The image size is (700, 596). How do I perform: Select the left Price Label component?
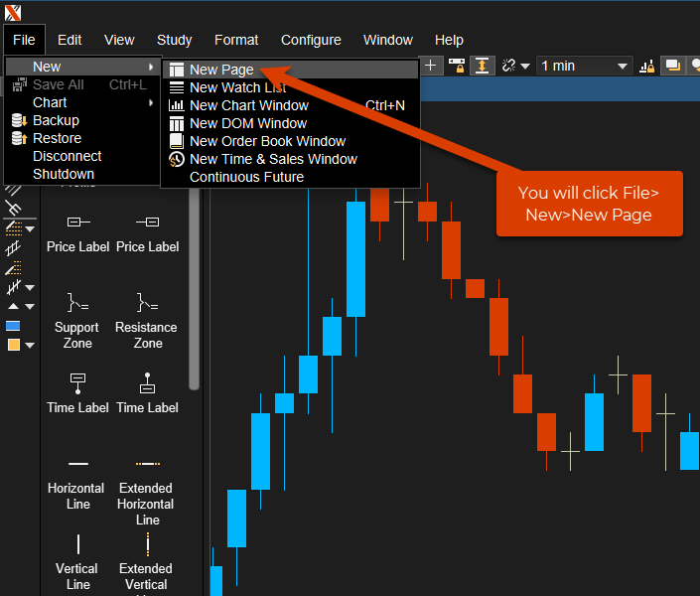(78, 234)
